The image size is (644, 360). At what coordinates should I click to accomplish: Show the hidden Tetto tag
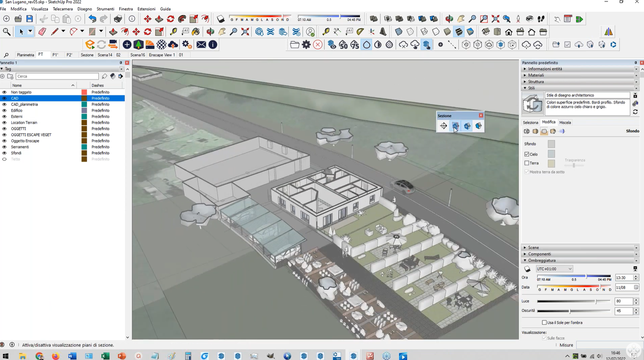4,159
